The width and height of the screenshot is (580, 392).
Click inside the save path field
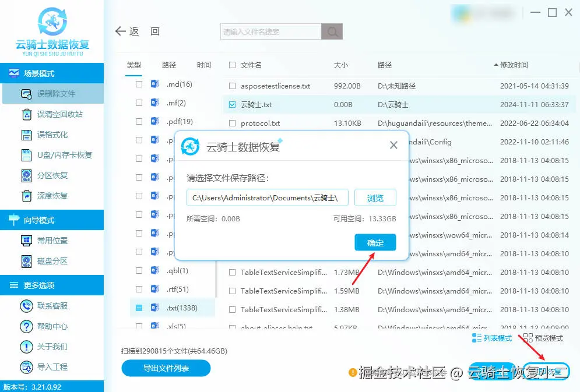(268, 197)
